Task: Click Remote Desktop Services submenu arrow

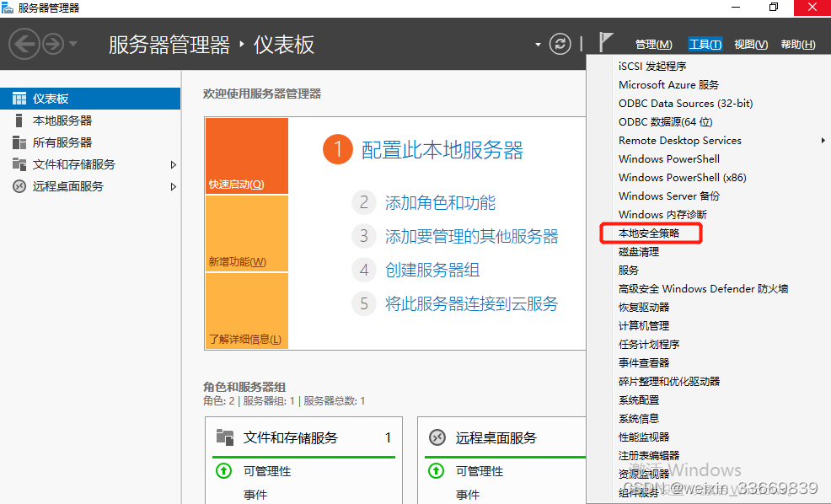Action: (x=823, y=141)
